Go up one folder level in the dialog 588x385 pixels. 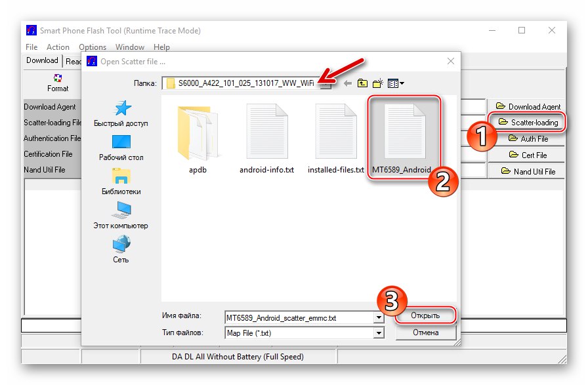pyautogui.click(x=362, y=83)
